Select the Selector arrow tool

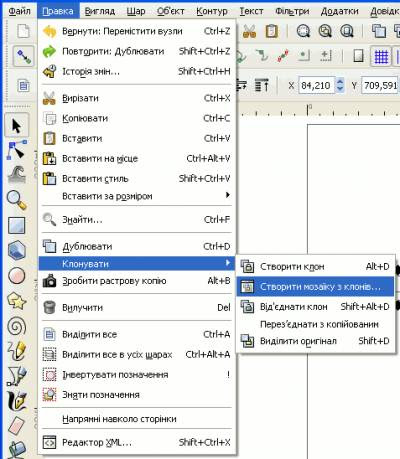(x=16, y=126)
